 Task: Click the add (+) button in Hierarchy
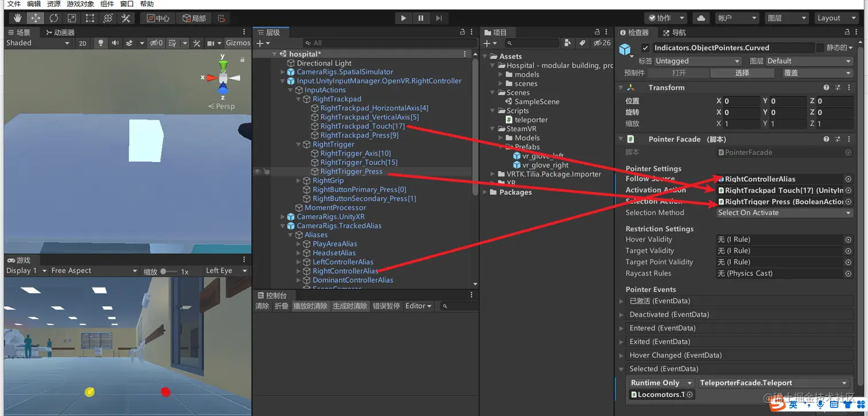[x=259, y=43]
